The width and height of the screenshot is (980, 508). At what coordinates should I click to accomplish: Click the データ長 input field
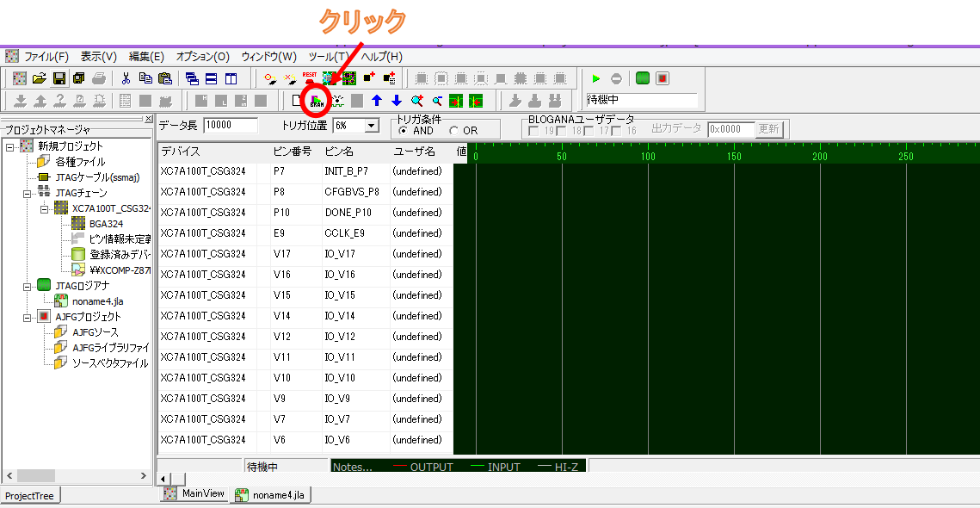click(x=231, y=126)
